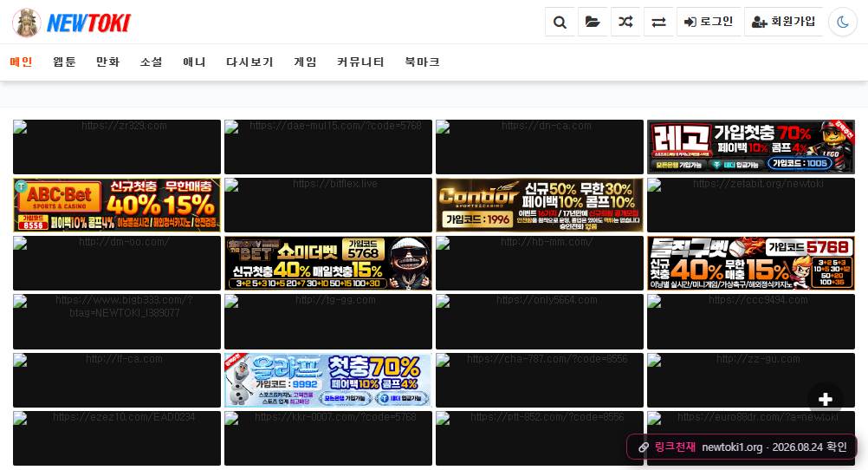Screen dimensions: 868x470
Task: Click the bigb333.com broken banner
Action: click(x=117, y=322)
